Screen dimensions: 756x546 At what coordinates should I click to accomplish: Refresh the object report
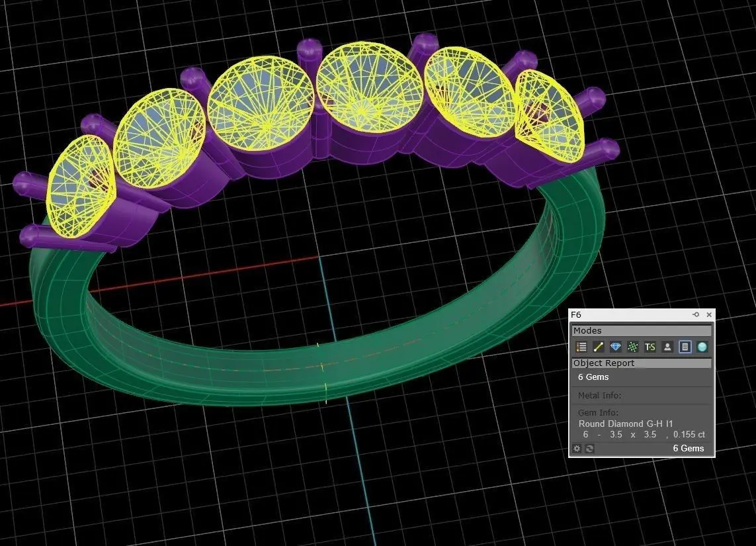(589, 449)
